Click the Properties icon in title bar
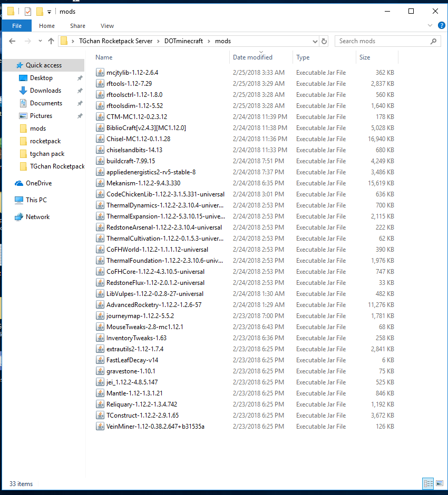Image resolution: width=448 pixels, height=495 pixels. (27, 11)
